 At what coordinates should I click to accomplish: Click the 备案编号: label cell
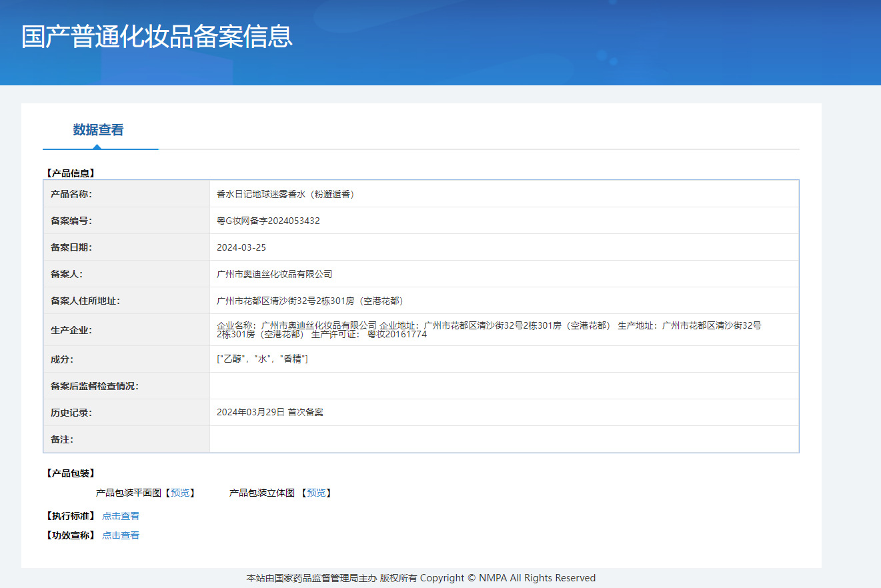coord(127,221)
